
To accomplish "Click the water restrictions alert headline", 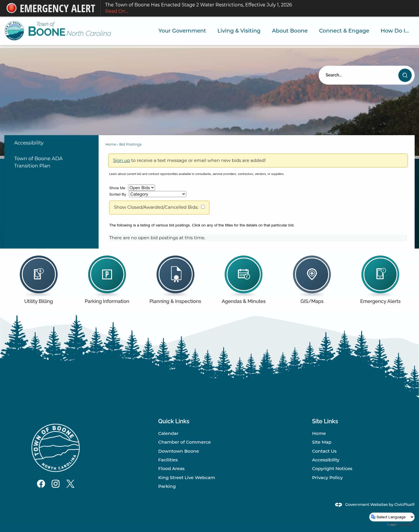I will pos(198,5).
